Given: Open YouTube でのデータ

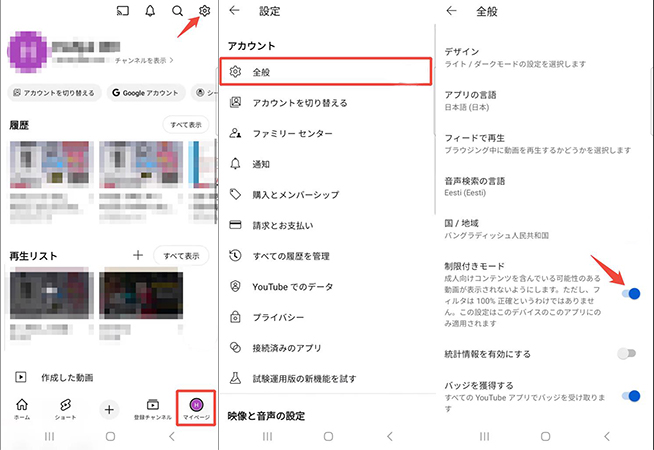Looking at the screenshot, I should point(327,287).
